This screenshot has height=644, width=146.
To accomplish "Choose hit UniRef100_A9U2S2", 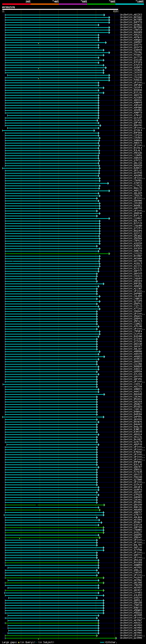I will 131,35.
